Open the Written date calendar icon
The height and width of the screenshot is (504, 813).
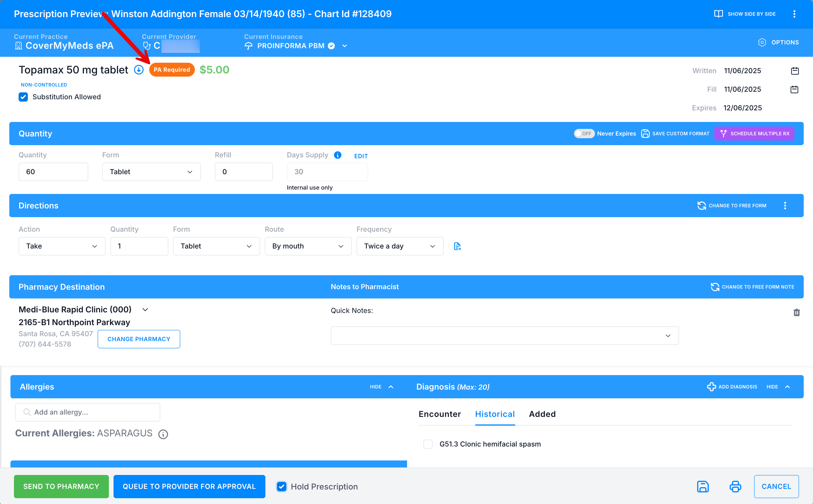(795, 71)
